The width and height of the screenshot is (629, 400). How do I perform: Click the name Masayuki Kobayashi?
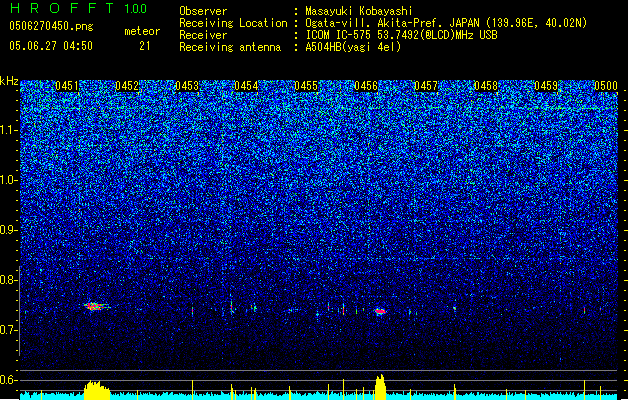point(359,11)
